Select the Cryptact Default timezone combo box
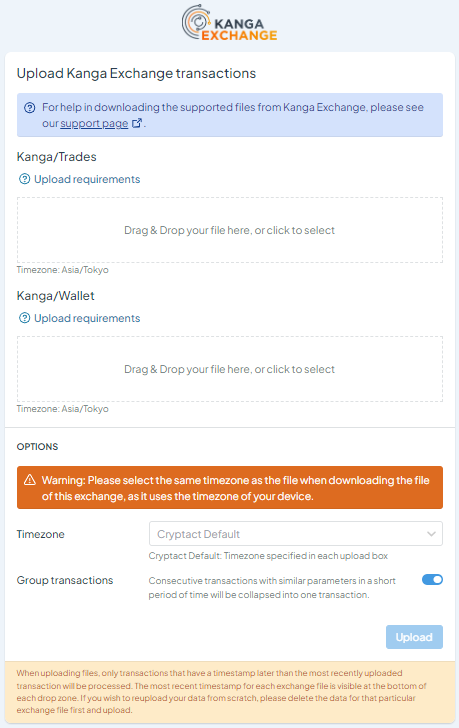The image size is (459, 728). point(296,534)
